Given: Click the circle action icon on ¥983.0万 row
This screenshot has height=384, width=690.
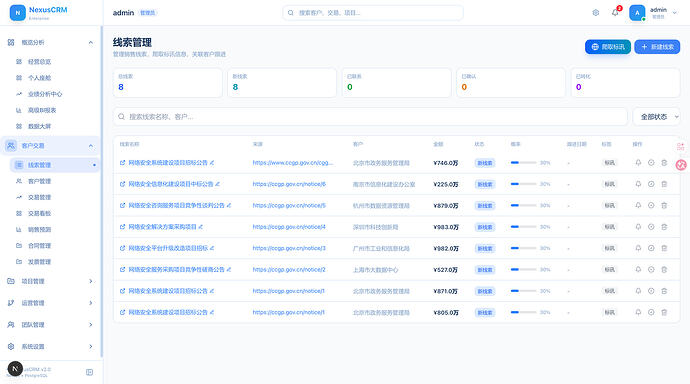Looking at the screenshot, I should point(651,227).
